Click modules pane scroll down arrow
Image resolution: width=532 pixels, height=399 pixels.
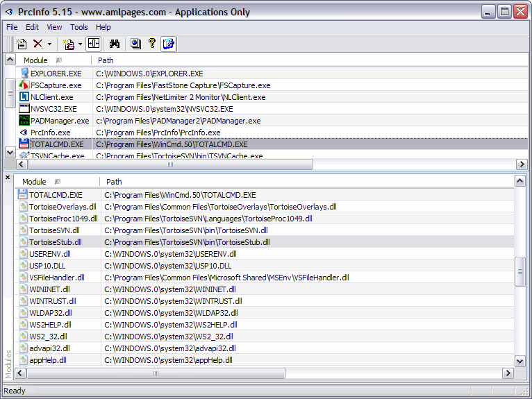click(519, 361)
